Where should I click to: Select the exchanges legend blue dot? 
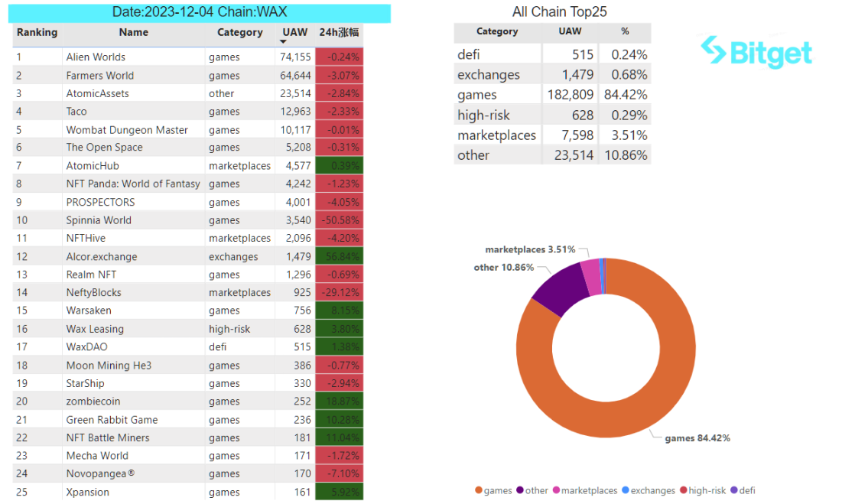point(626,490)
